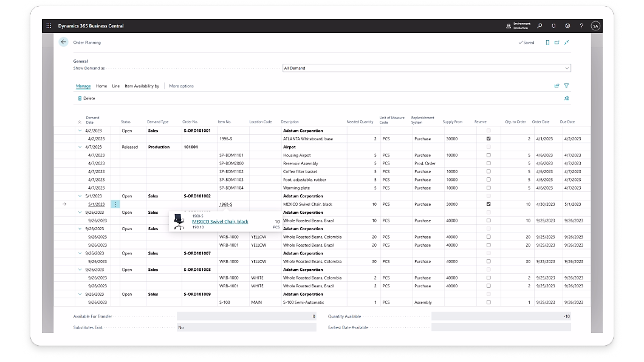The width and height of the screenshot is (644, 362).
Task: Click the Assembly replenishment system cell
Action: [x=423, y=302]
